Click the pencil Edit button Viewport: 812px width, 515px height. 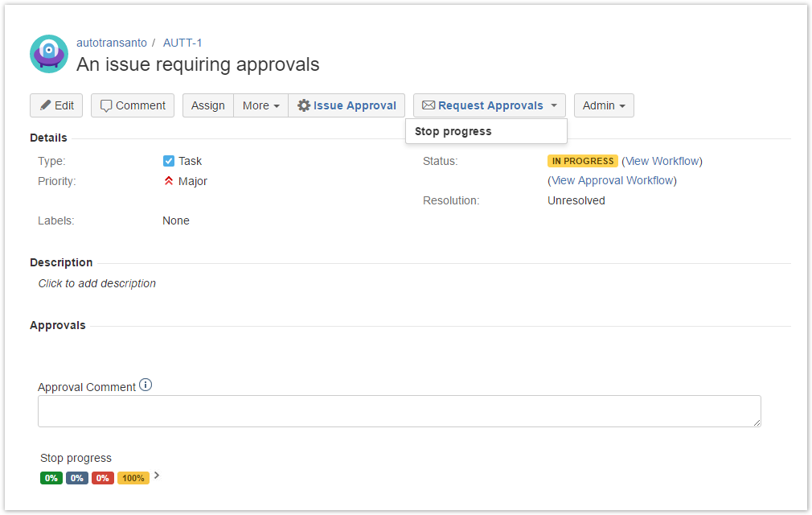56,105
